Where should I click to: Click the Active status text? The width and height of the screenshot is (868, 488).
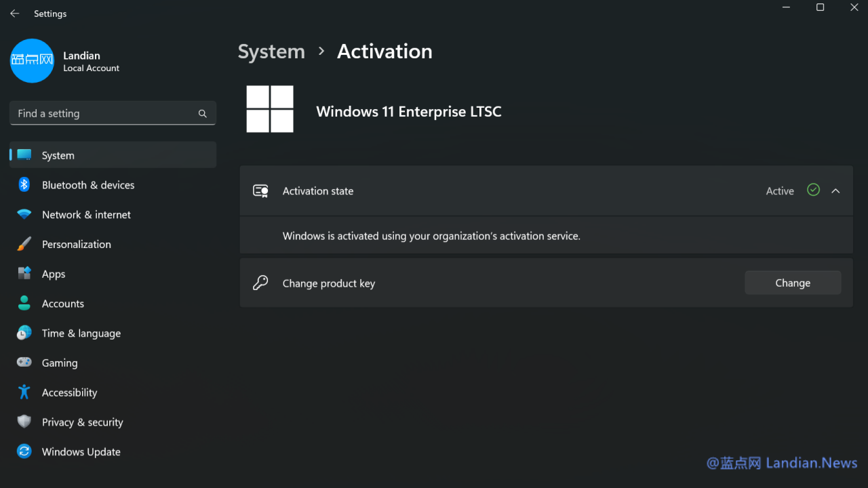(780, 191)
